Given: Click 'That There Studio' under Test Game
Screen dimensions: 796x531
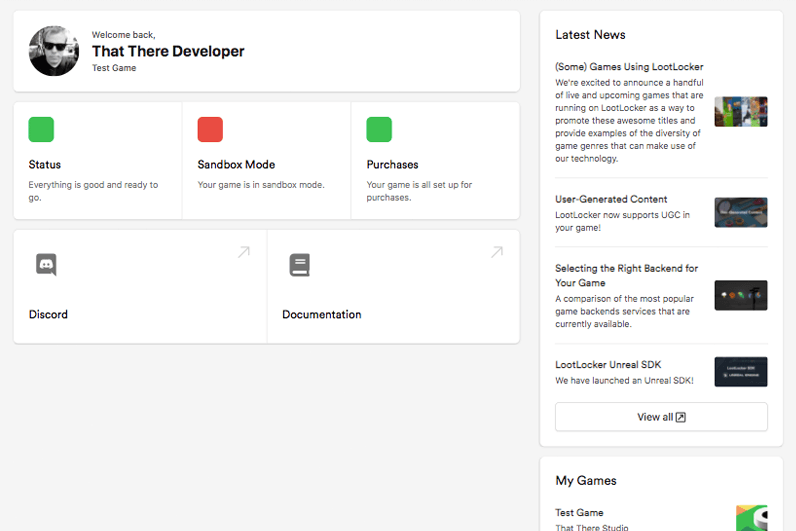Looking at the screenshot, I should tap(591, 527).
